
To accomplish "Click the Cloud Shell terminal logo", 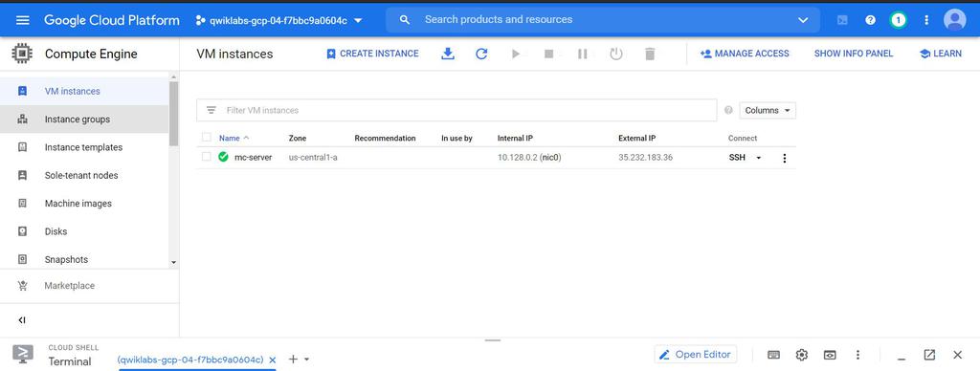I will click(23, 354).
